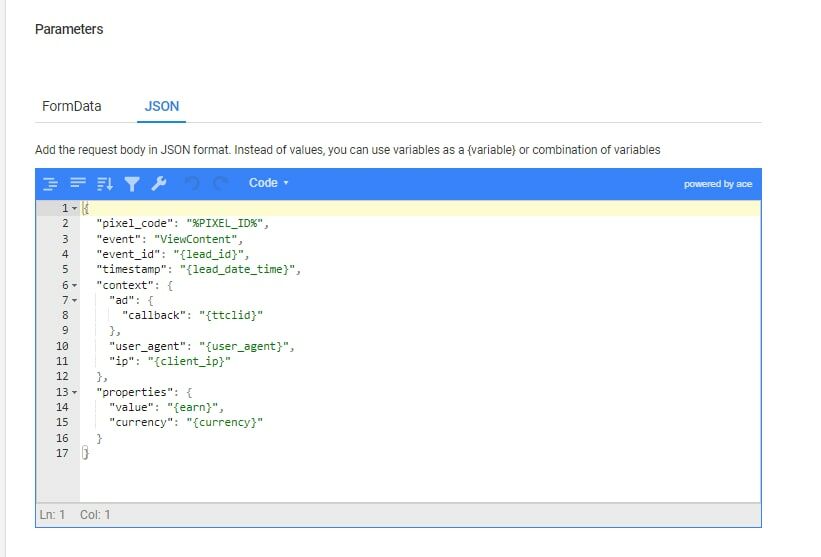Click the format JSON icon in the toolbar
This screenshot has height=557, width=821.
click(51, 184)
